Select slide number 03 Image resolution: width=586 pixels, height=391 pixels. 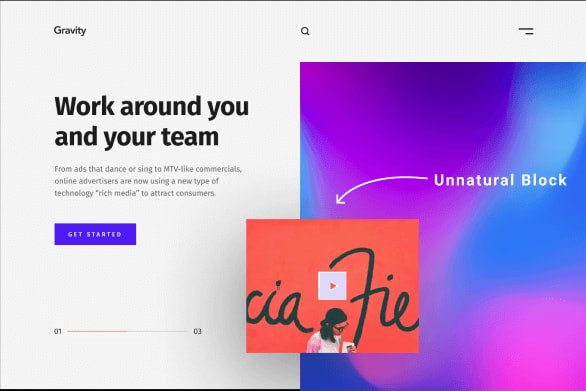pyautogui.click(x=197, y=331)
